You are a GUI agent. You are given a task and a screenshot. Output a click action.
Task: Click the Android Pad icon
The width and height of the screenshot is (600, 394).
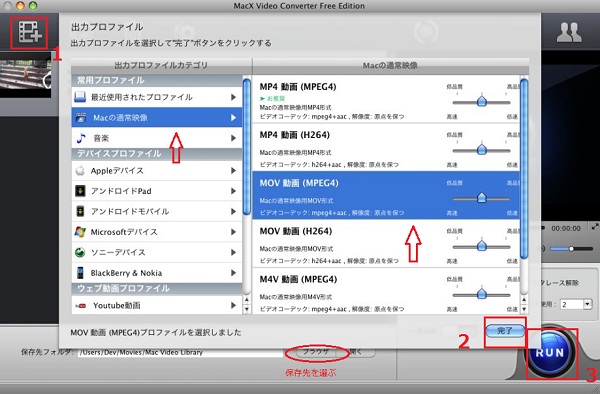coord(80,191)
